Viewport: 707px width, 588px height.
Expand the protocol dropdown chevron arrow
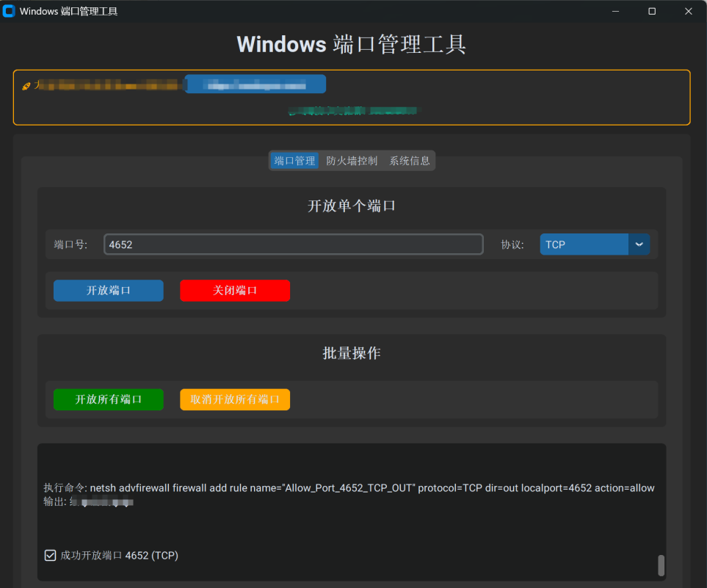(x=639, y=244)
